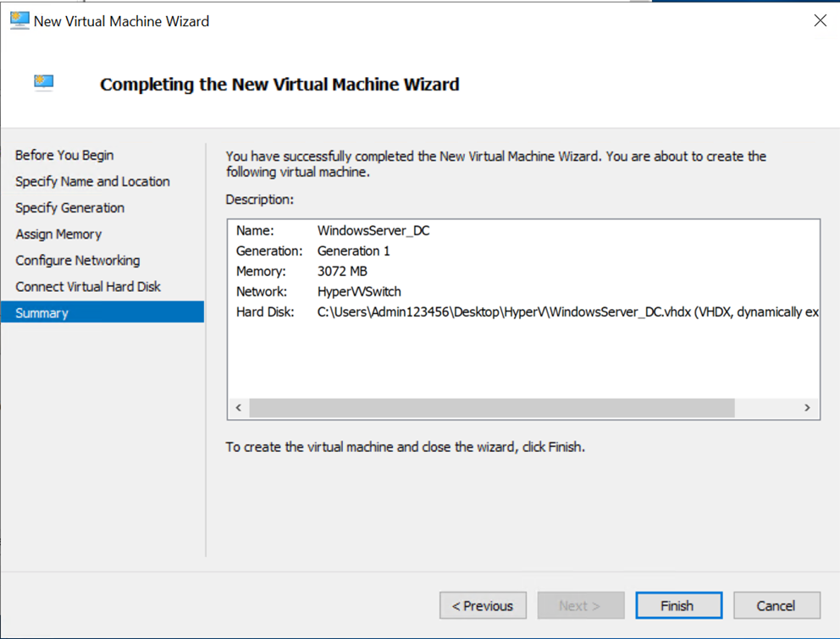Viewport: 840px width, 639px height.
Task: Click the left scroll arrow under the summary
Action: (x=237, y=407)
